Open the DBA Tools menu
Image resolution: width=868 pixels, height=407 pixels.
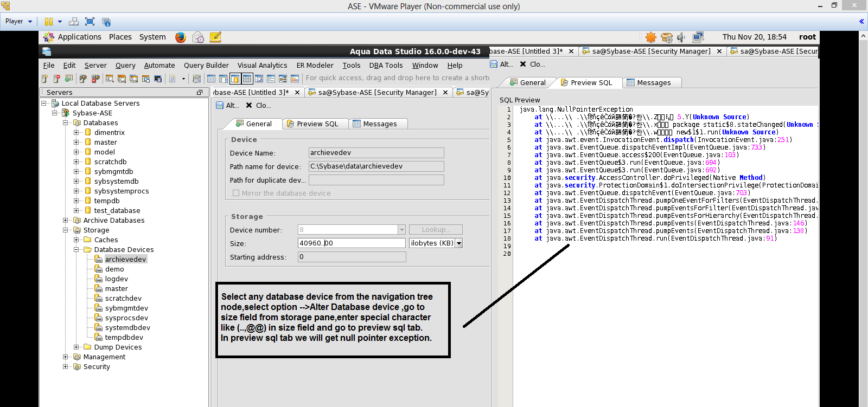pyautogui.click(x=386, y=66)
